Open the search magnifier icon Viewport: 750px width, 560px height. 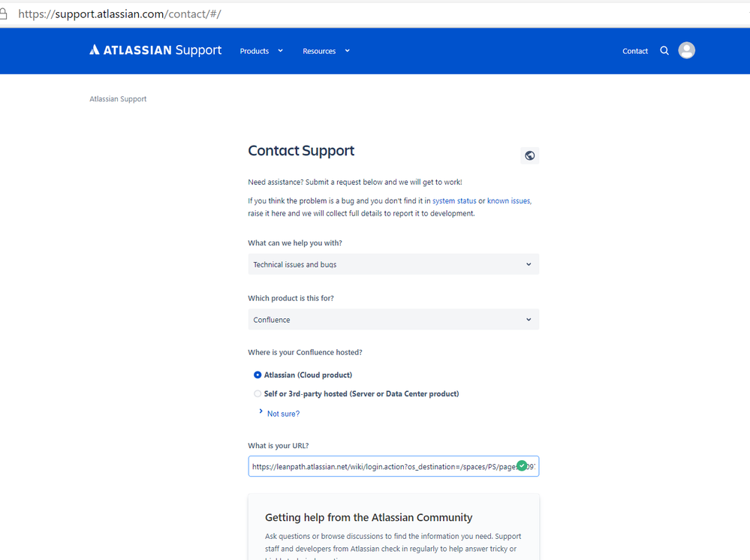click(664, 51)
